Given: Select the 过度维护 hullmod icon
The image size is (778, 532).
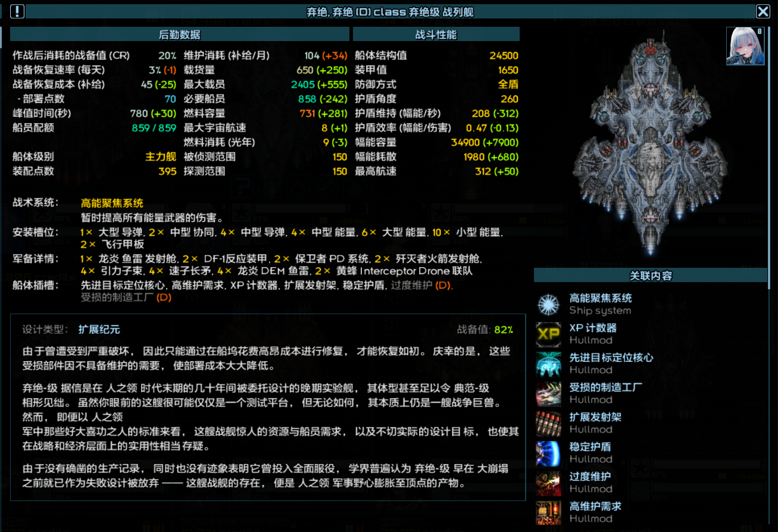Looking at the screenshot, I should point(548,483).
